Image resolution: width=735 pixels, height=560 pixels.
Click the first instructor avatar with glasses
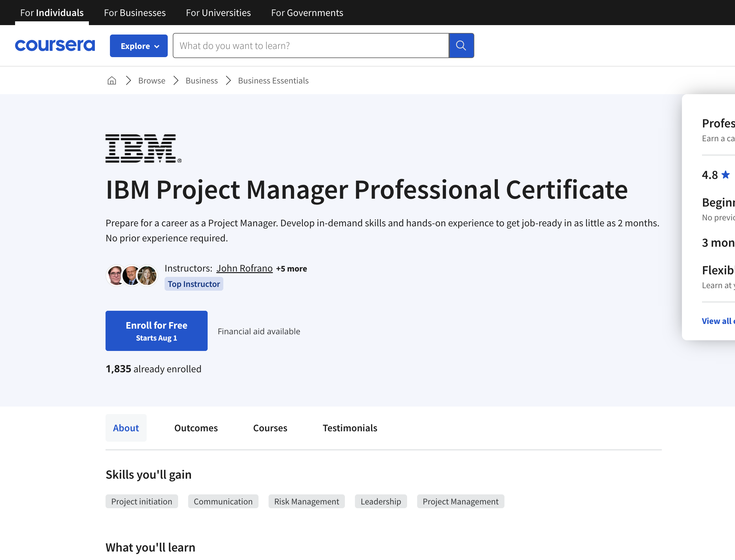point(116,276)
